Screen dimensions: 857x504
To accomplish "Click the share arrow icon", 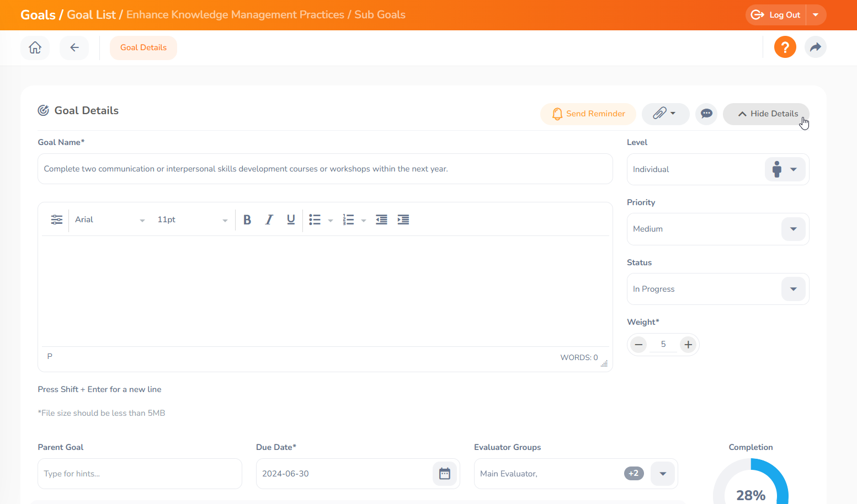I will click(x=815, y=47).
